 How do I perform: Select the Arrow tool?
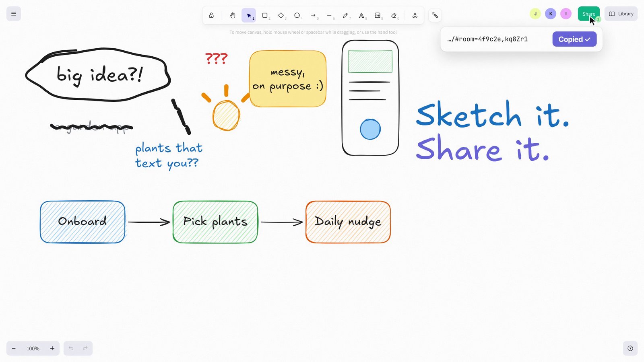point(313,15)
